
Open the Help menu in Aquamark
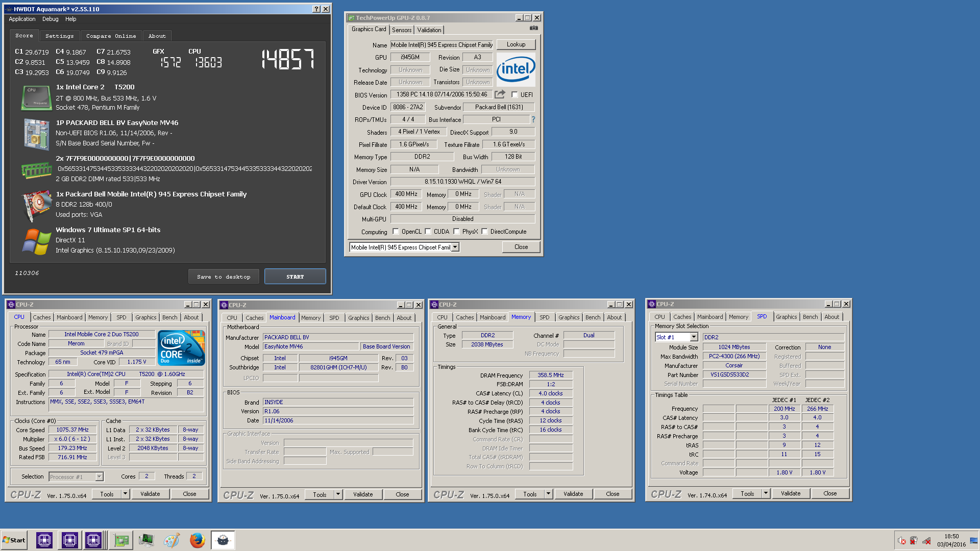coord(70,19)
